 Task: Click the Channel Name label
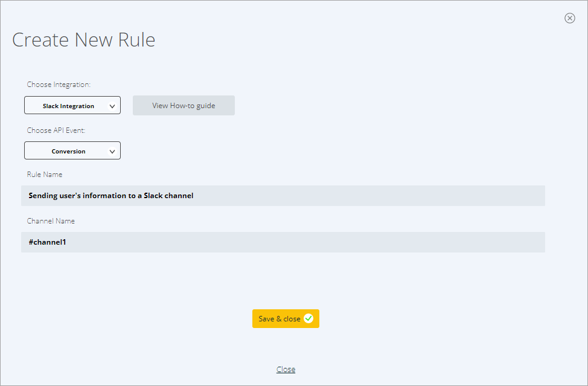[51, 221]
